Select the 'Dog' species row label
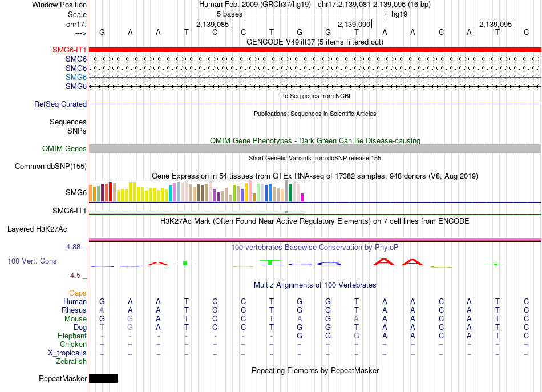542x392 pixels. coord(80,327)
